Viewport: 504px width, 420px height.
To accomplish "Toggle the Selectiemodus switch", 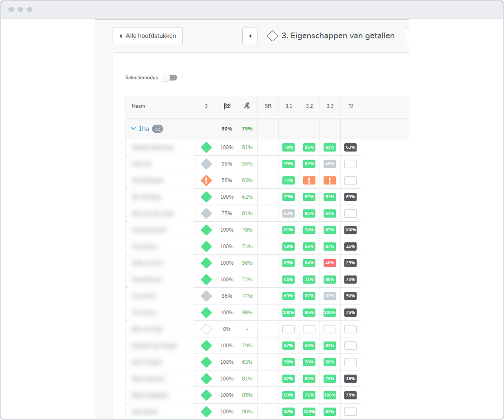I will tap(170, 78).
